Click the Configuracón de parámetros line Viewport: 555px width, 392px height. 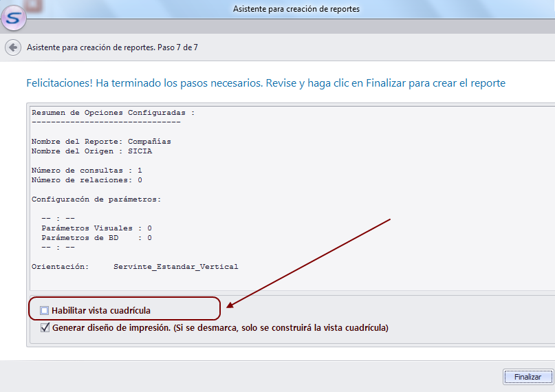(x=96, y=199)
